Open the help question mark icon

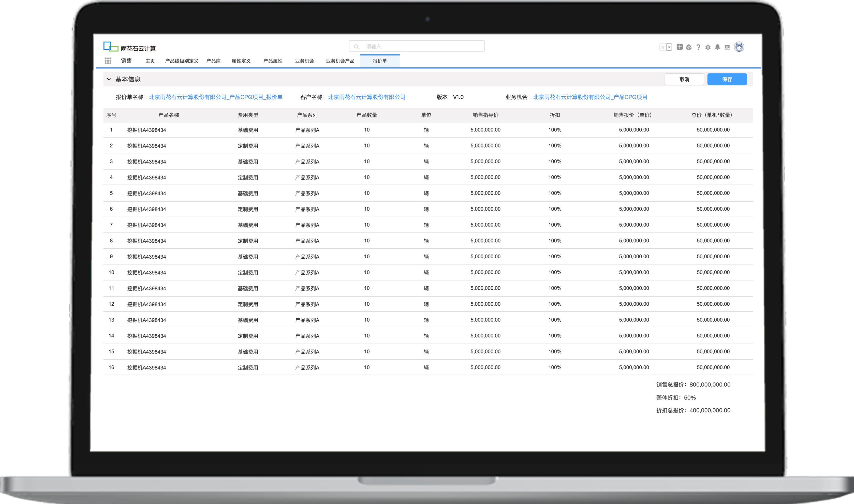click(x=698, y=47)
